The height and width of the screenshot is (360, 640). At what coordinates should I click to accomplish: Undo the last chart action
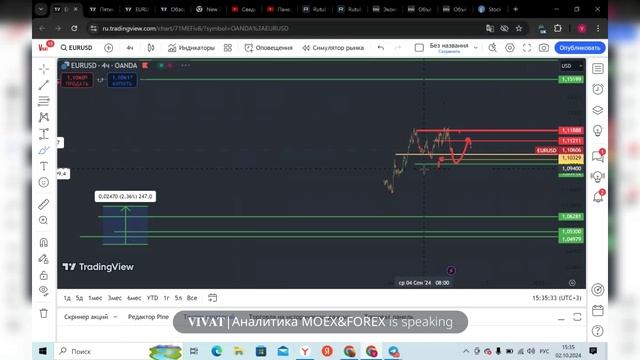point(381,48)
